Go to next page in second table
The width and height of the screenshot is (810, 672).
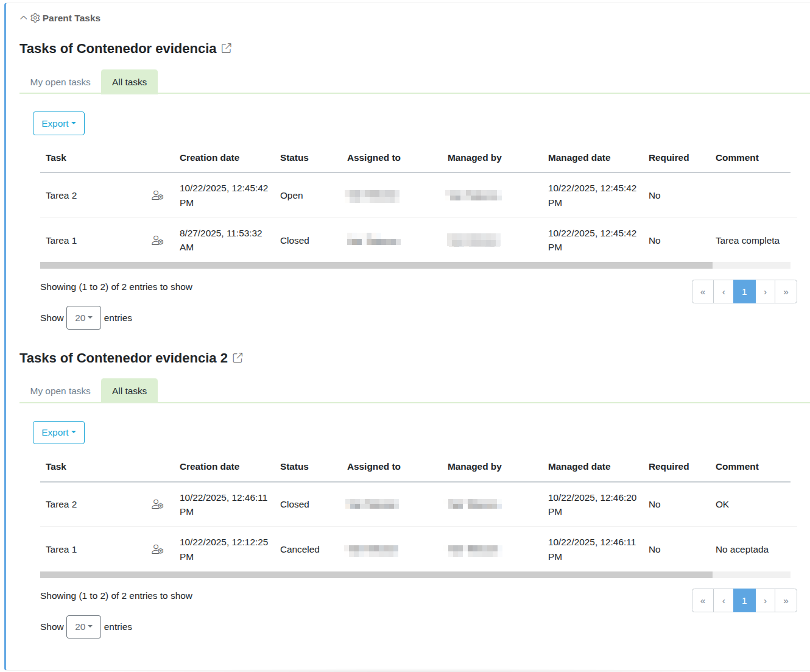point(765,601)
